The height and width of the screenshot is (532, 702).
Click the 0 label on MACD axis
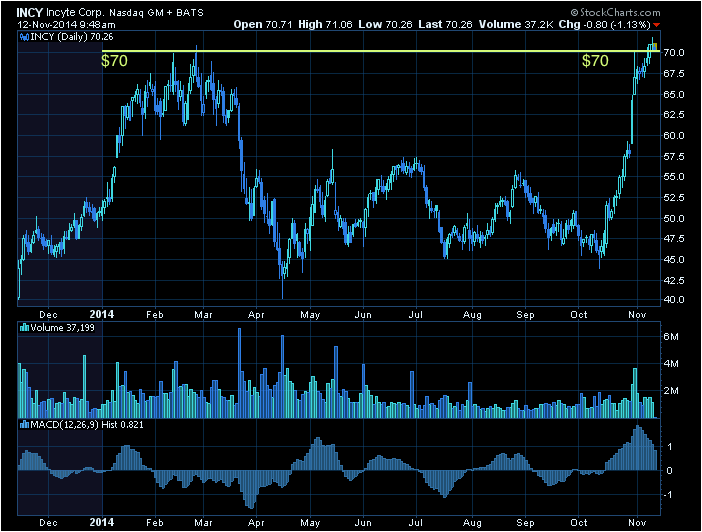[669, 471]
